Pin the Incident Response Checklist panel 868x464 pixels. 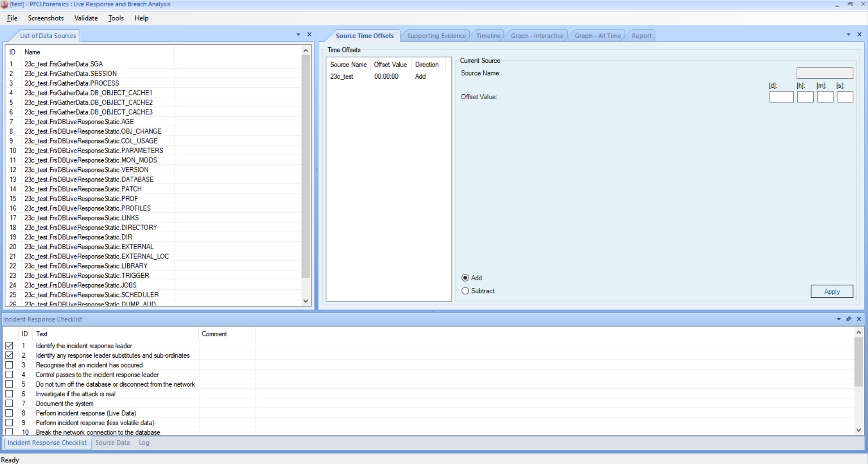(x=849, y=319)
